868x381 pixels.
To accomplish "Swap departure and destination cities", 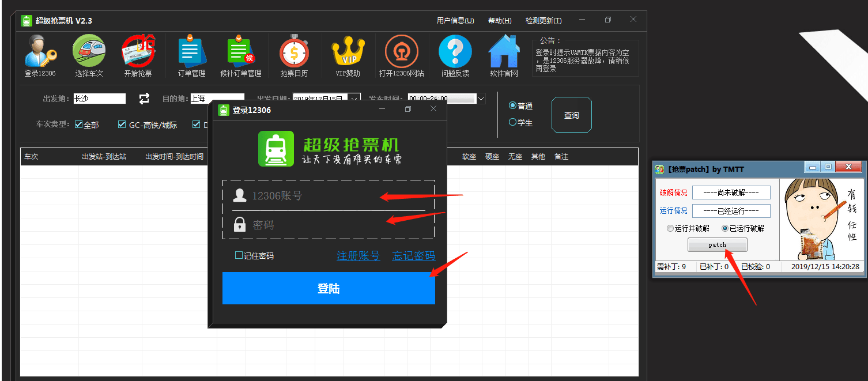I will (143, 98).
